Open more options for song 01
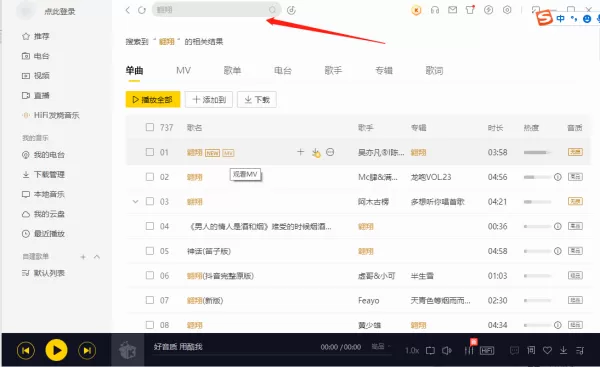The height and width of the screenshot is (367, 600). click(x=330, y=152)
